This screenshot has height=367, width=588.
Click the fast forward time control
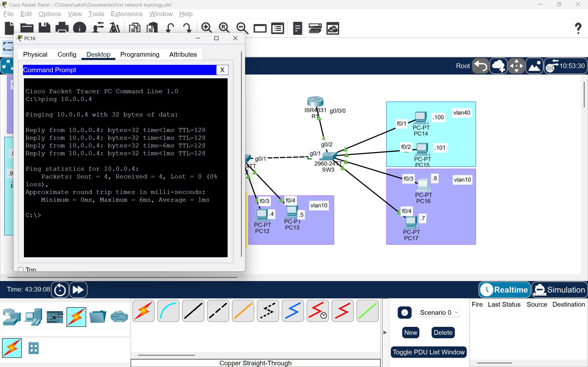(x=78, y=289)
